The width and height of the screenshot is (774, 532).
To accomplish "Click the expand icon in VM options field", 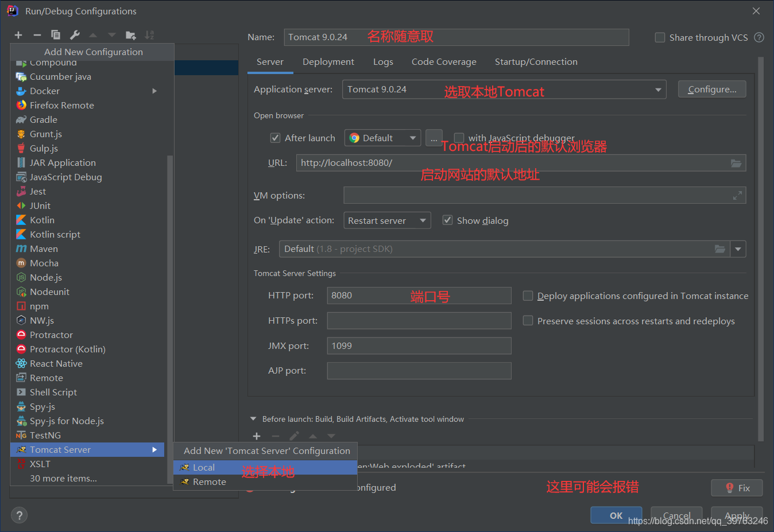I will coord(737,196).
